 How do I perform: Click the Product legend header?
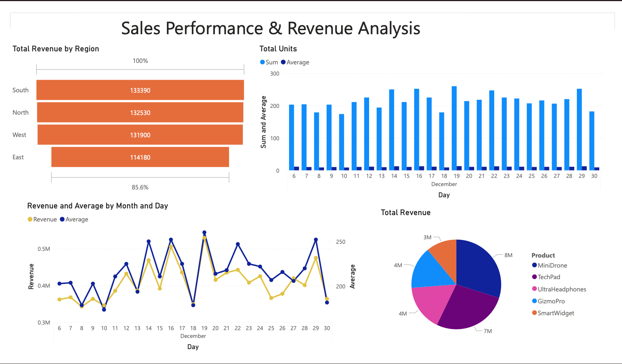(543, 255)
